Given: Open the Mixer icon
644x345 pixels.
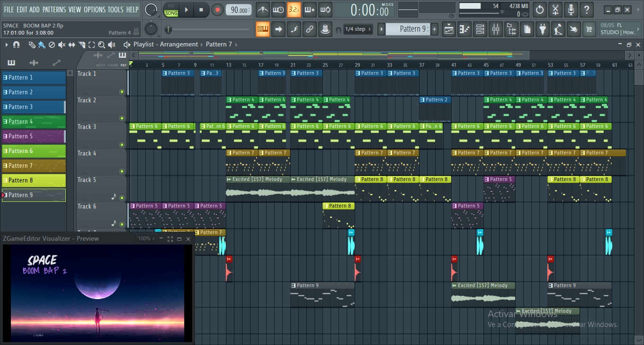Looking at the screenshot, I should (496, 29).
